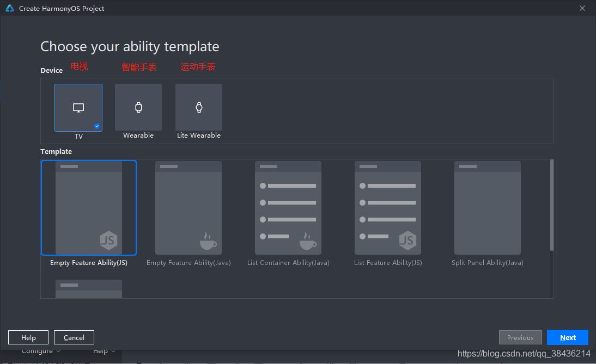
Task: Click the Split Panel Ability(Java) label
Action: (487, 263)
